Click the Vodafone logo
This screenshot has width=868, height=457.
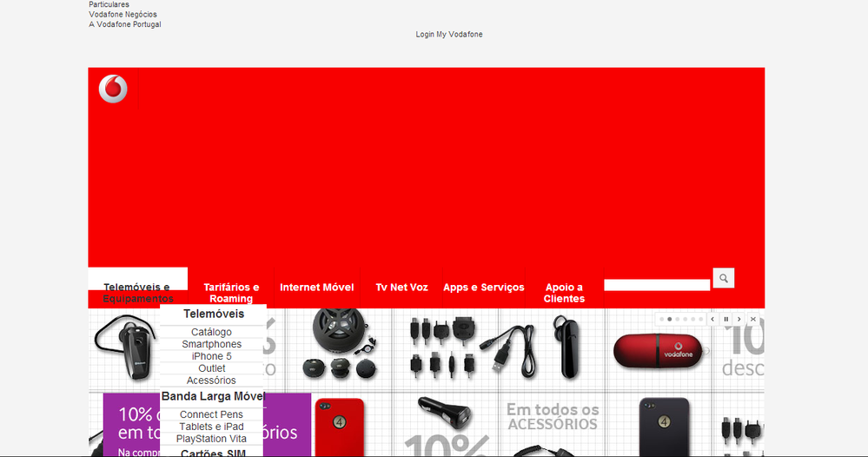(113, 89)
